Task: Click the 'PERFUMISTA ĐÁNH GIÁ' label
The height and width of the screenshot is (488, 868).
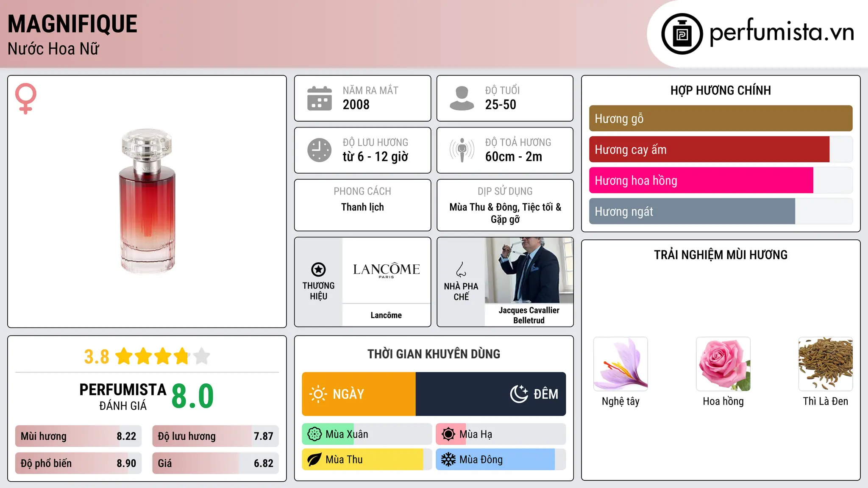Action: click(123, 396)
